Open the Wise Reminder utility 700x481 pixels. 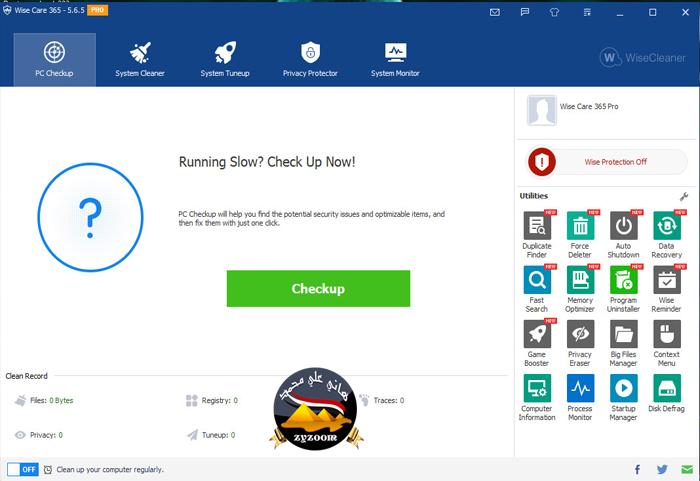click(x=667, y=289)
